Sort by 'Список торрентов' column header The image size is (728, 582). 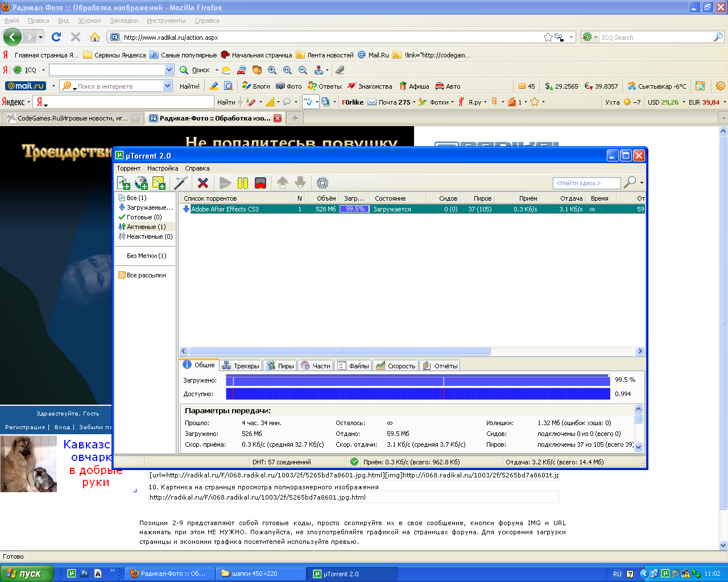point(237,198)
